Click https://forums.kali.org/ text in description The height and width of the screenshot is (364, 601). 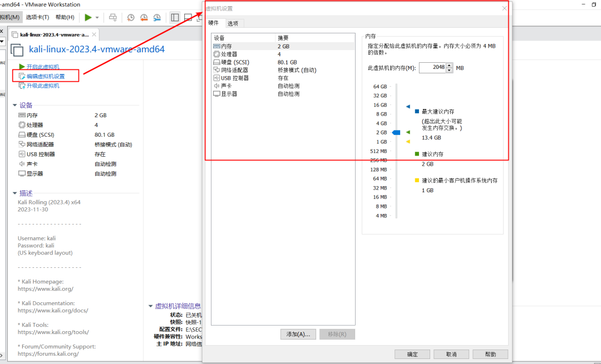[x=48, y=353]
